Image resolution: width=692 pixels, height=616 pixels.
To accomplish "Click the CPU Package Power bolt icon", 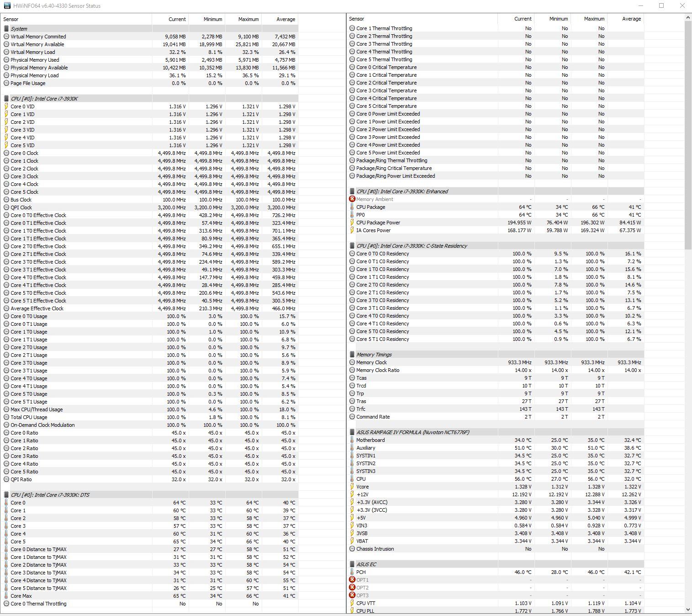I will click(352, 223).
